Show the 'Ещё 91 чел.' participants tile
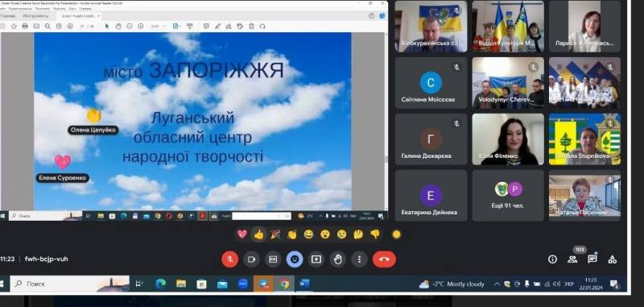 [508, 196]
